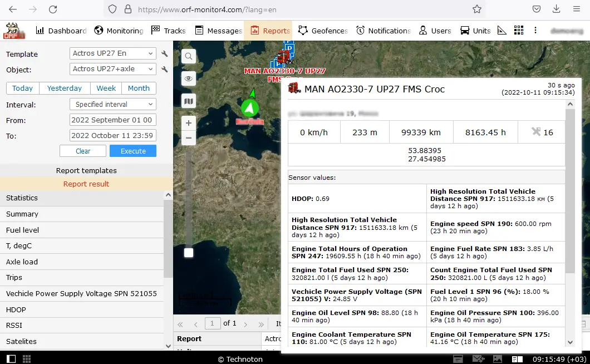This screenshot has width=590, height=364.
Task: Click wrench icon next to Template dropdown
Action: 165,54
